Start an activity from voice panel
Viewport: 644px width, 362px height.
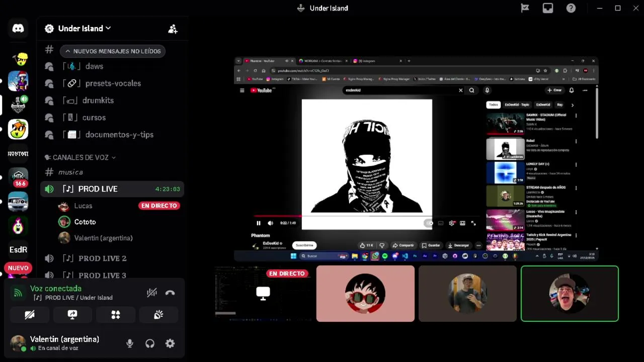116,315
